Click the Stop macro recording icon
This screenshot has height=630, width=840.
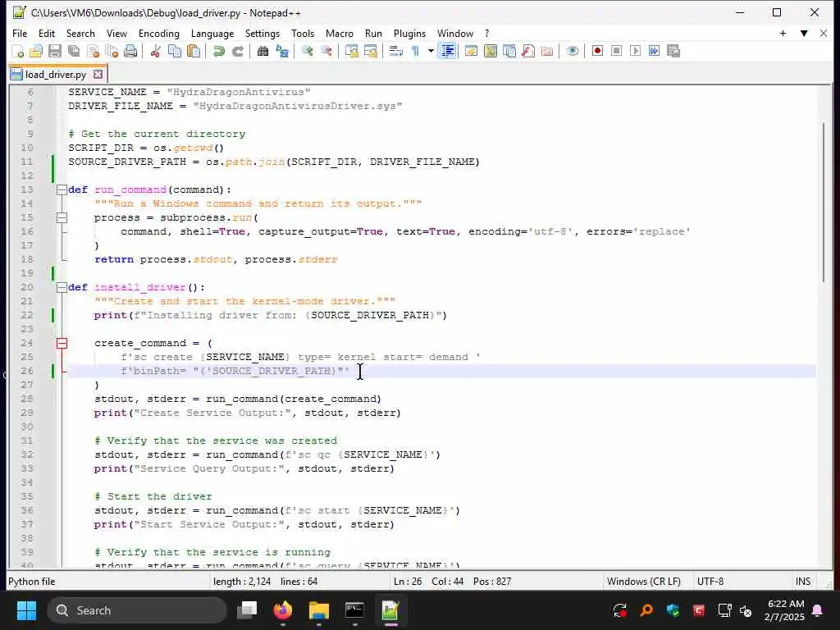coord(617,52)
